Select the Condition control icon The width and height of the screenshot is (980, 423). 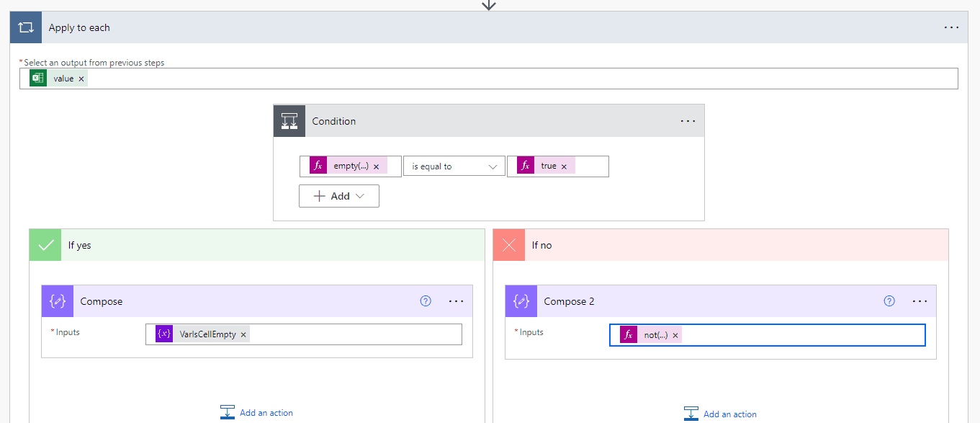289,120
